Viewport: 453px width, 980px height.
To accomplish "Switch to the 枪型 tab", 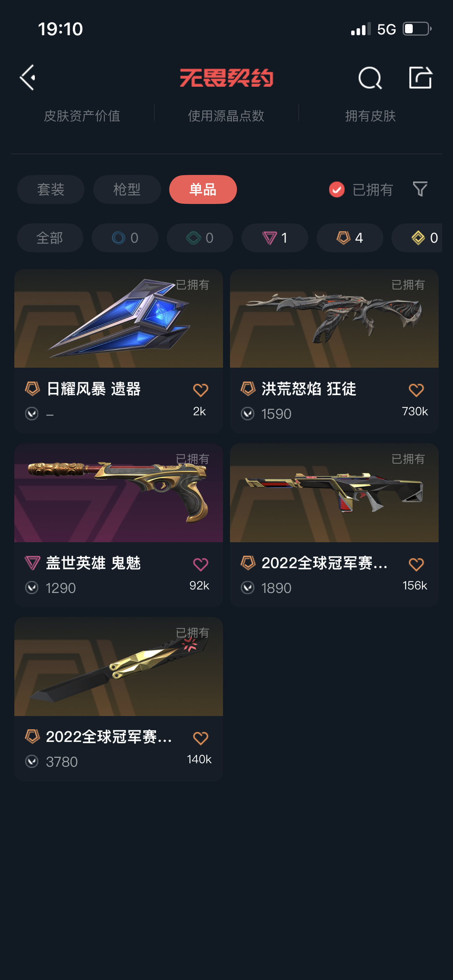I will coord(127,190).
